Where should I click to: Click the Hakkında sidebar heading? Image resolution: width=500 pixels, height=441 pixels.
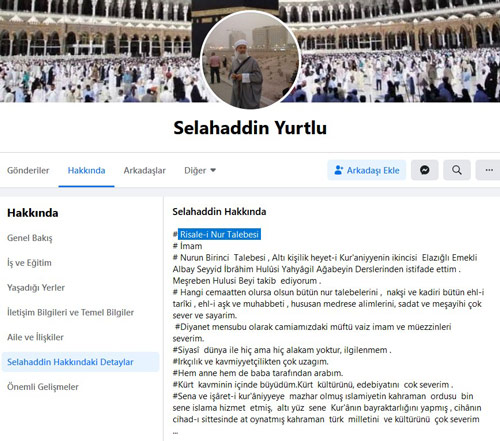[33, 213]
